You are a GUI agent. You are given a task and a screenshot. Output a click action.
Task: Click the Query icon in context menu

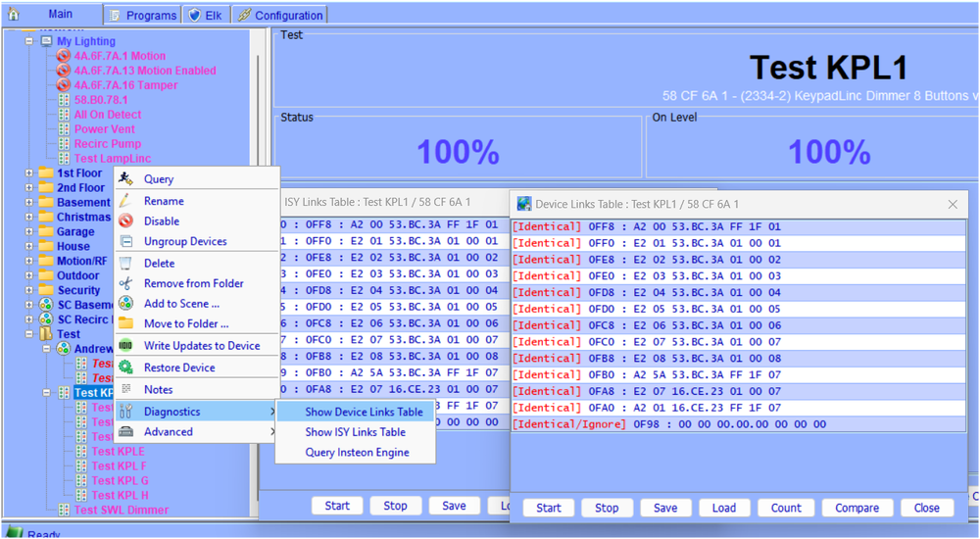125,178
